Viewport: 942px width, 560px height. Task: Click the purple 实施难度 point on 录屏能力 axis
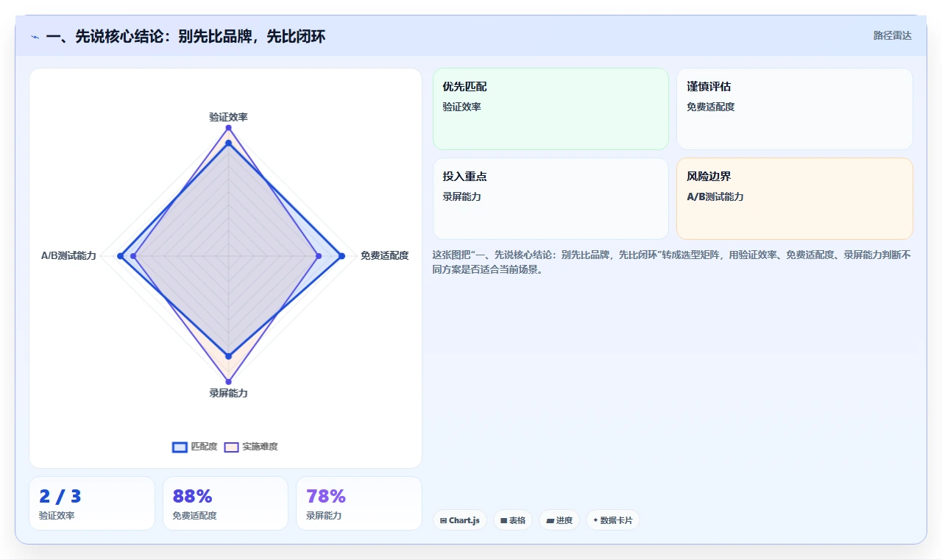pyautogui.click(x=228, y=381)
